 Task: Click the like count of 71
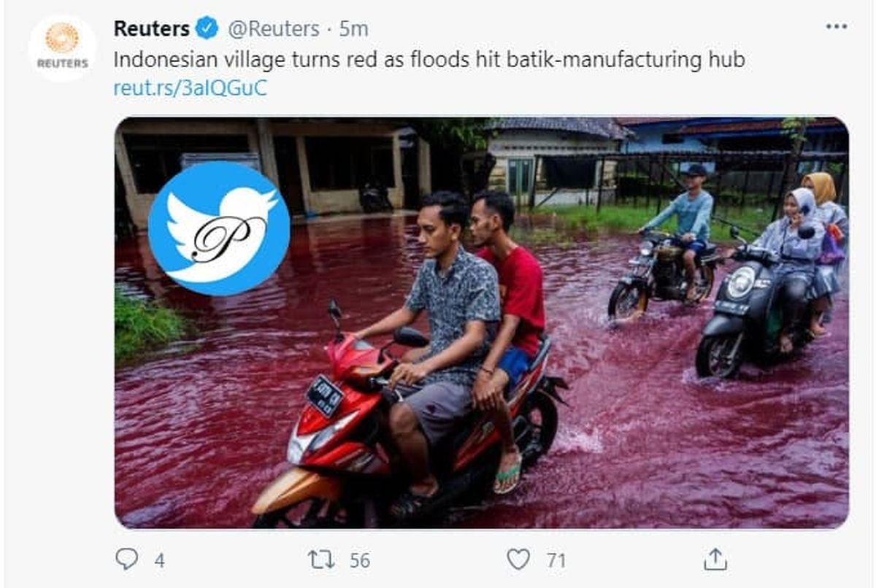(x=556, y=560)
